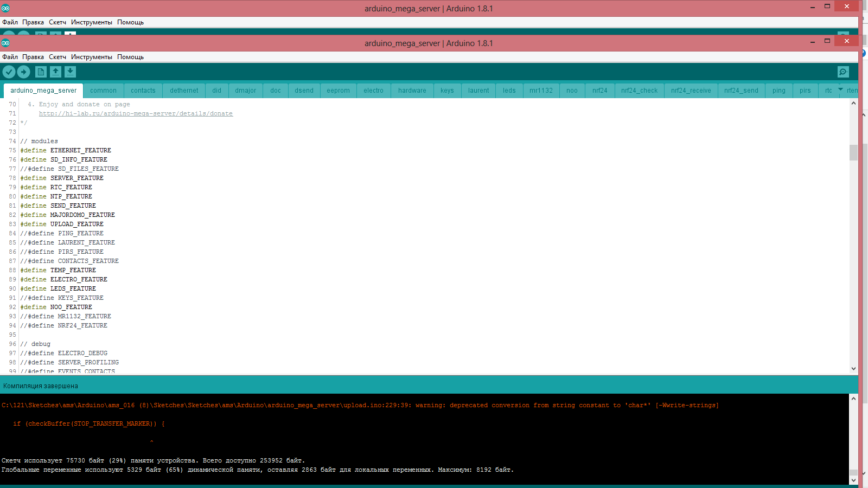Switch to the ping tab

(779, 91)
